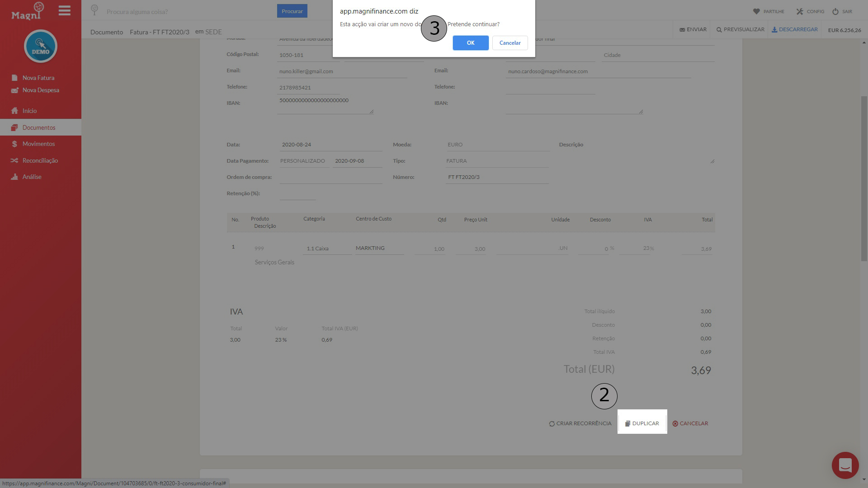Open the MARKTING cost center dropdown

pos(380,249)
